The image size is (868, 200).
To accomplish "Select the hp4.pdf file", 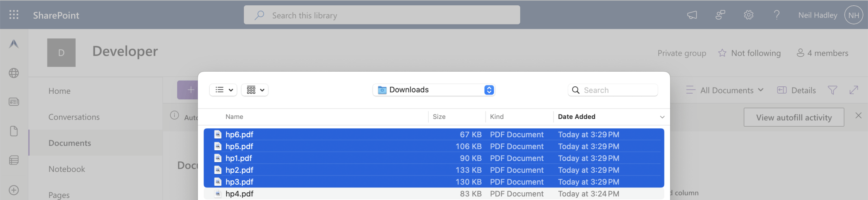I will point(239,194).
